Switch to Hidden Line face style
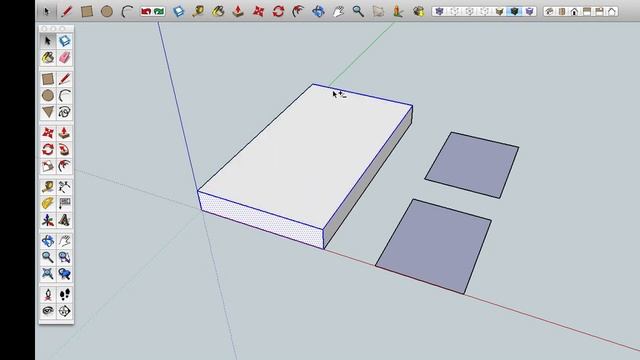This screenshot has width=640, height=360. [469, 11]
